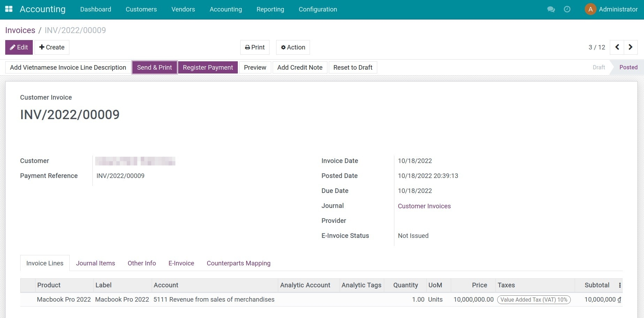The image size is (644, 318).
Task: Open the Administrator user menu
Action: [x=611, y=9]
